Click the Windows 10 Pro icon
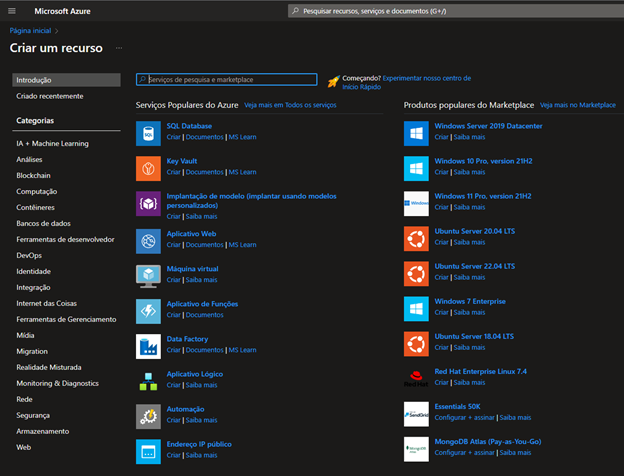 (416, 168)
